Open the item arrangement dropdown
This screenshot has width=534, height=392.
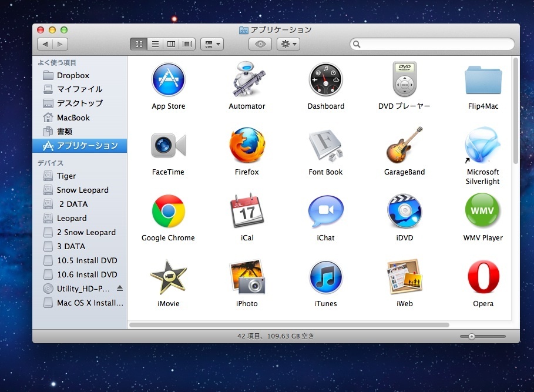(x=212, y=44)
